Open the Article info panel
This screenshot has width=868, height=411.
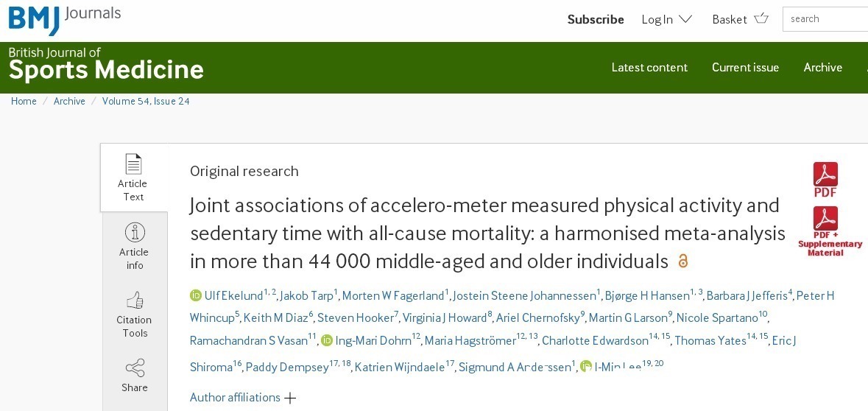pos(135,232)
